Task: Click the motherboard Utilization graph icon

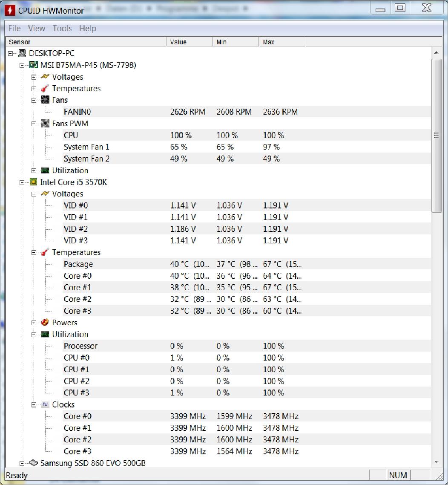Action: click(45, 170)
